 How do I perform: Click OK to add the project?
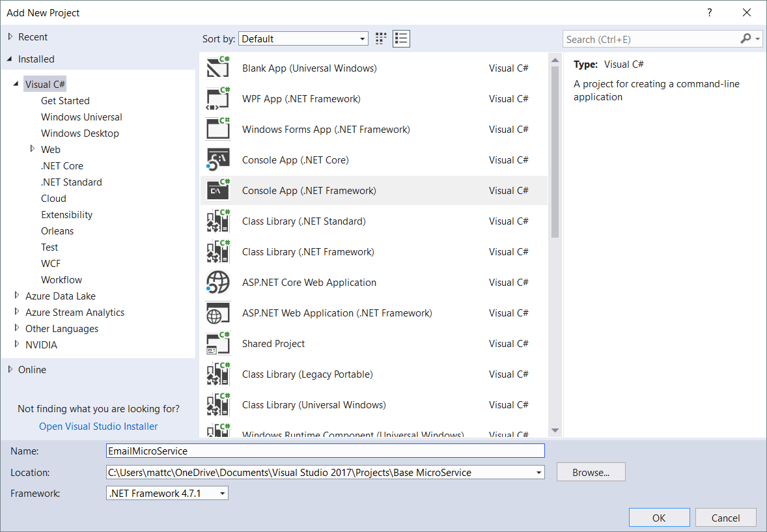(659, 518)
